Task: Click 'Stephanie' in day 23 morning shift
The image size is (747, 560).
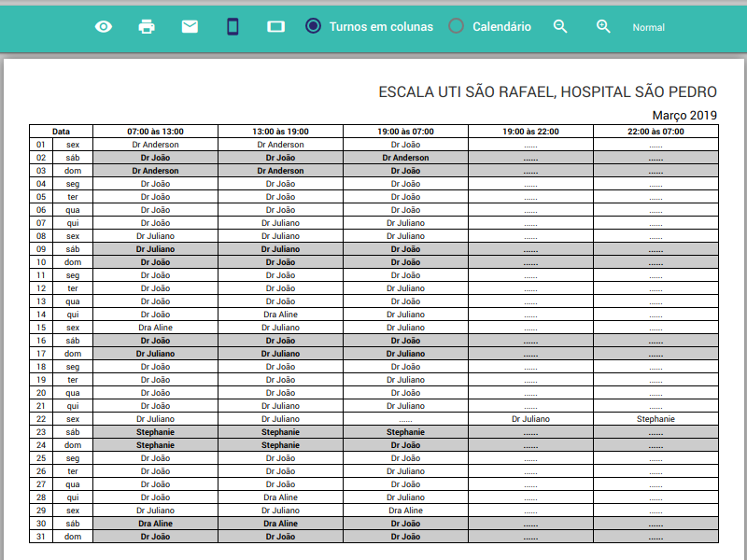Action: tap(155, 432)
